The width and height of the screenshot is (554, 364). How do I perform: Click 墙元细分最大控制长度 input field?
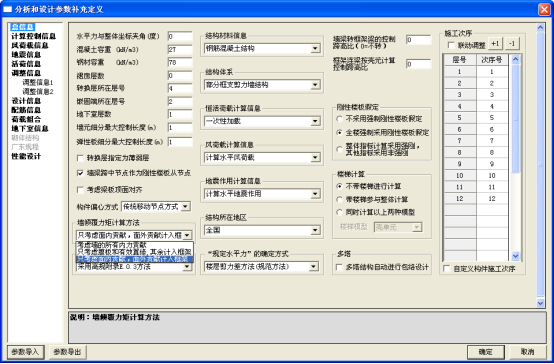(x=180, y=128)
